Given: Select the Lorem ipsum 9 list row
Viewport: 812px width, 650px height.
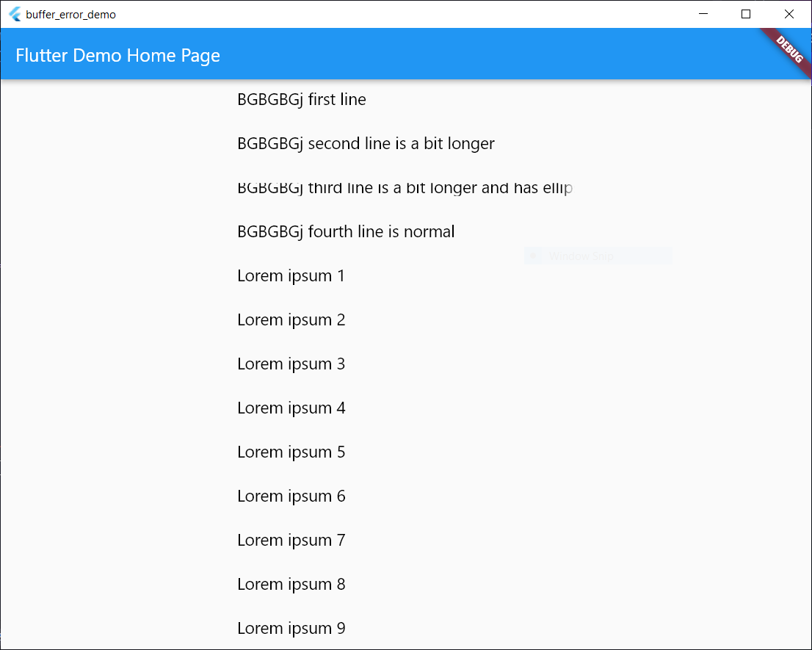Looking at the screenshot, I should pos(291,628).
